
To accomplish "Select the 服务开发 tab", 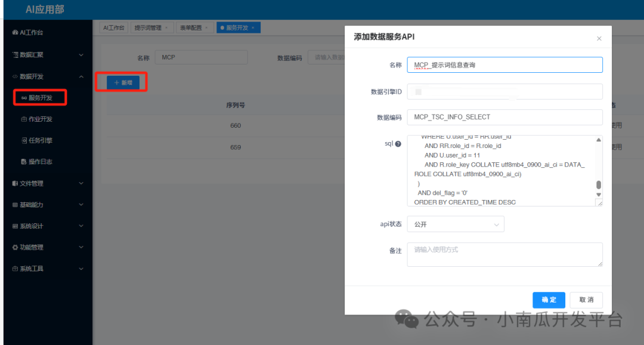I will coord(237,28).
